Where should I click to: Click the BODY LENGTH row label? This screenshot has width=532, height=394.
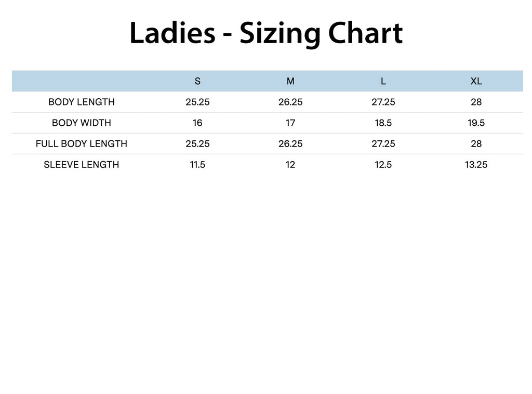[x=82, y=102]
